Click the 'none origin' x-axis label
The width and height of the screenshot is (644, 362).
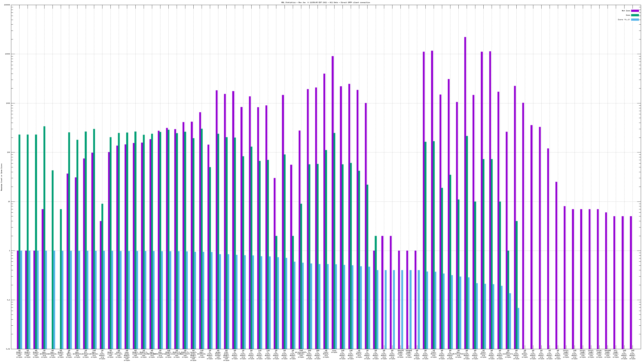pyautogui.click(x=334, y=352)
